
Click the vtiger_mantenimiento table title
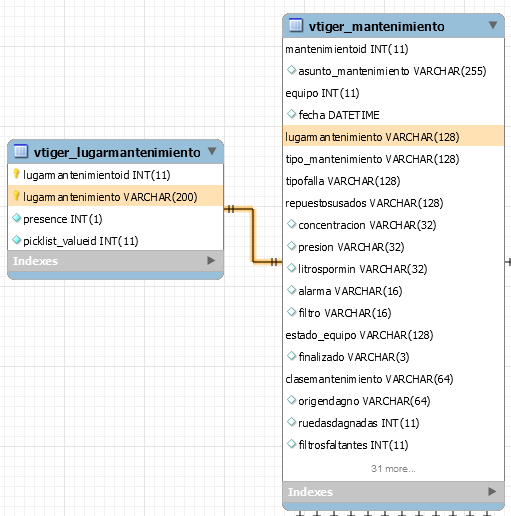coord(376,26)
